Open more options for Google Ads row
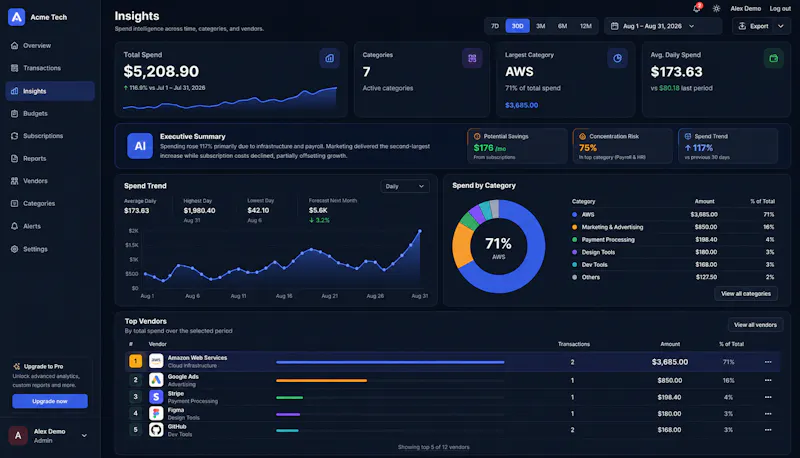Image resolution: width=800 pixels, height=458 pixels. [x=768, y=380]
